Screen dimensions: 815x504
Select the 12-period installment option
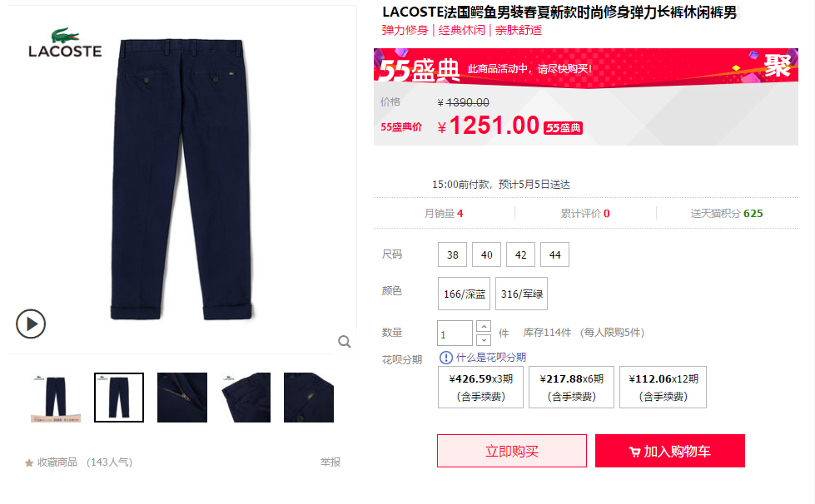click(663, 388)
